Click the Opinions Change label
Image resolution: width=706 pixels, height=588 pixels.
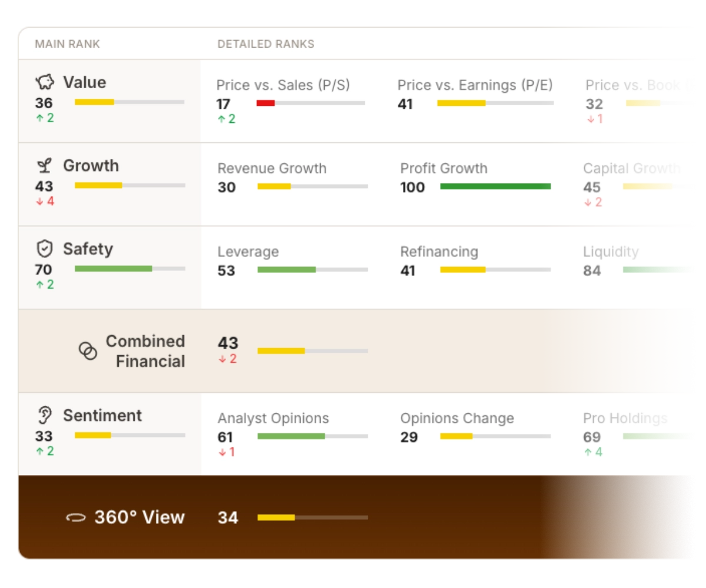click(457, 419)
